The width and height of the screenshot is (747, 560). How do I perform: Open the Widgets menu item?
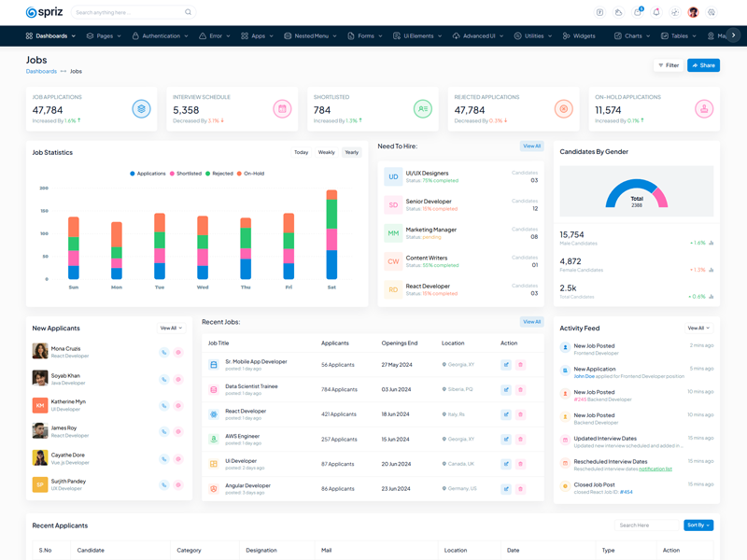tap(579, 36)
